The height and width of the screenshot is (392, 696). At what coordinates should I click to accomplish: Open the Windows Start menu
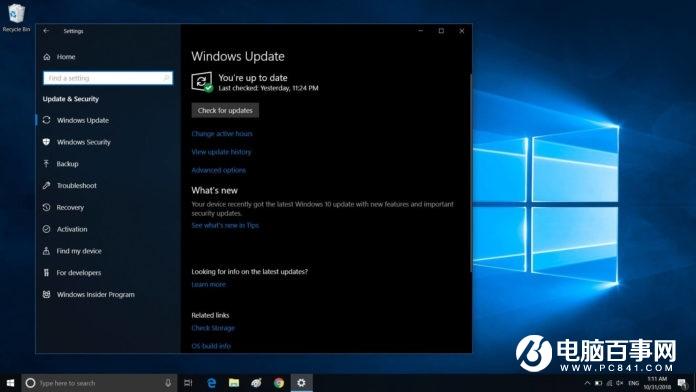click(10, 383)
